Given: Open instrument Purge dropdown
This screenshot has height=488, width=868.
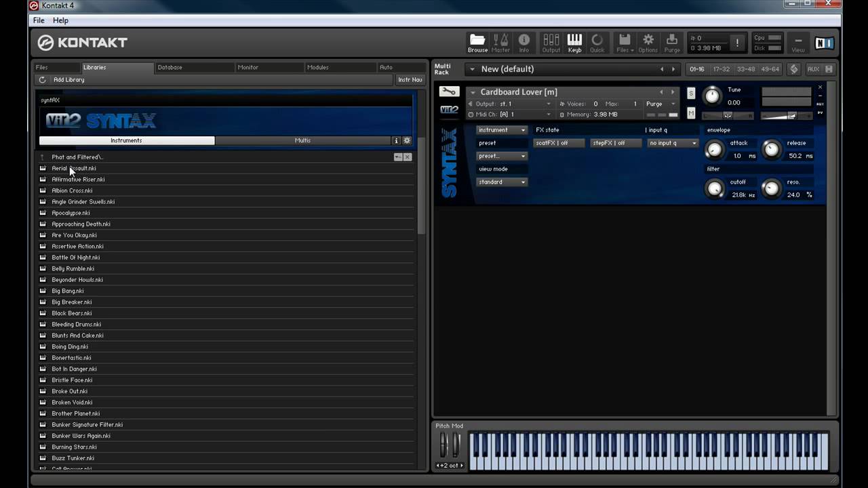Looking at the screenshot, I should tap(660, 104).
